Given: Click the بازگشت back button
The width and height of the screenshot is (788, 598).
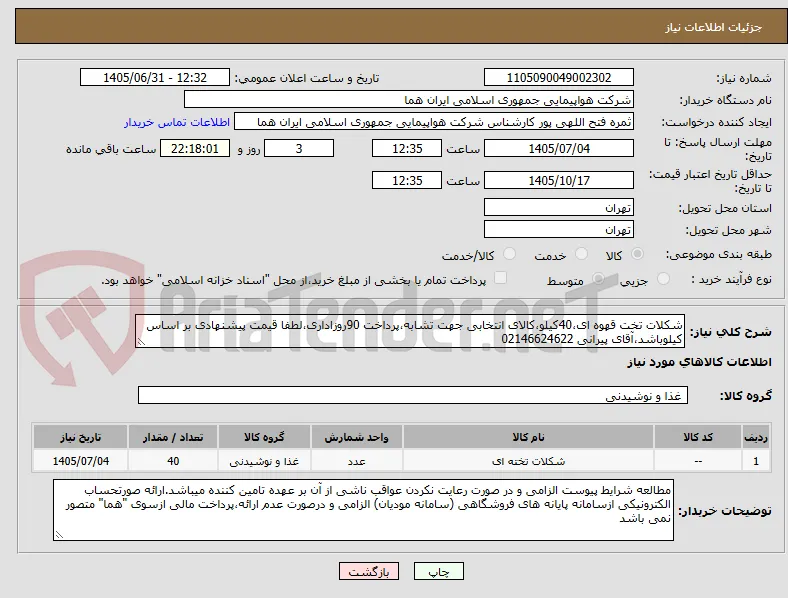Looking at the screenshot, I should [369, 571].
